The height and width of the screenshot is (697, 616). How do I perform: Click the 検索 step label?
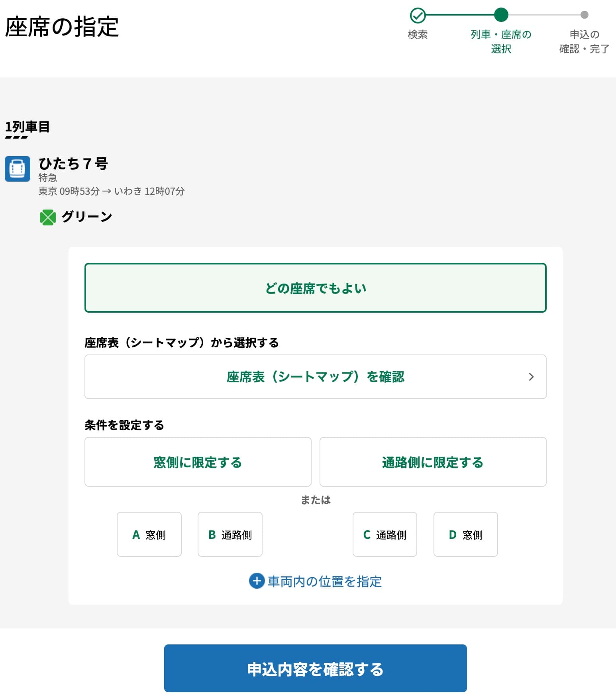pos(418,35)
